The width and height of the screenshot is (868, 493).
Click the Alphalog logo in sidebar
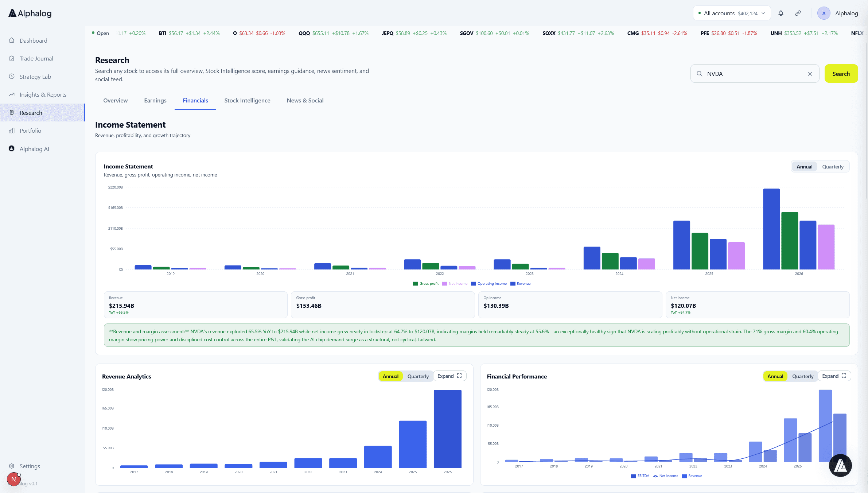tap(30, 13)
